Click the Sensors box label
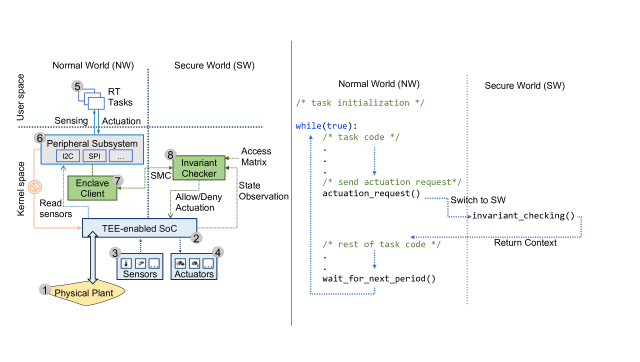 [140, 274]
